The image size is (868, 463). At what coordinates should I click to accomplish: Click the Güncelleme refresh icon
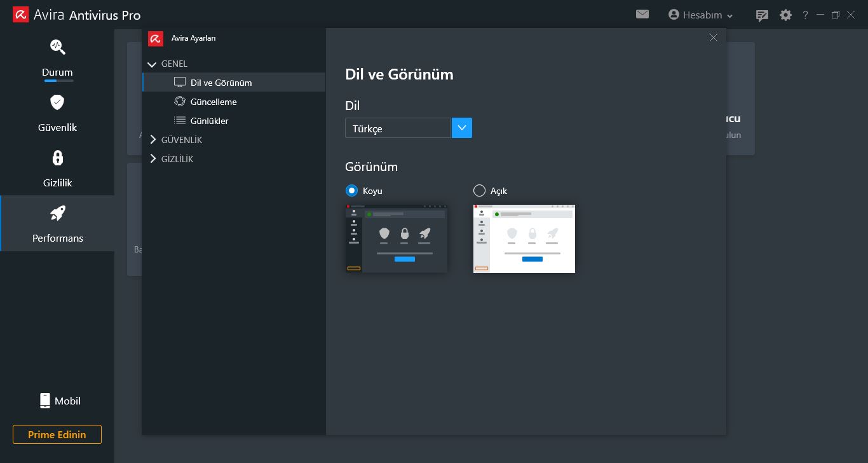180,102
